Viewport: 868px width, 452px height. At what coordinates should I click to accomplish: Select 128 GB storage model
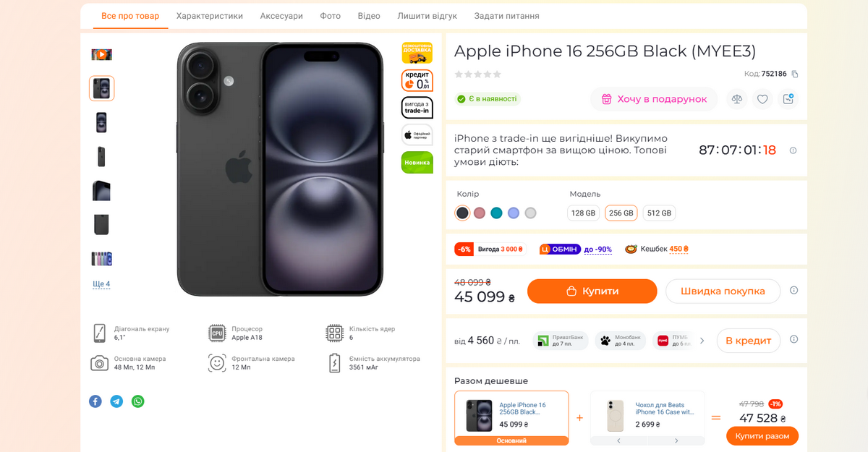(x=583, y=213)
